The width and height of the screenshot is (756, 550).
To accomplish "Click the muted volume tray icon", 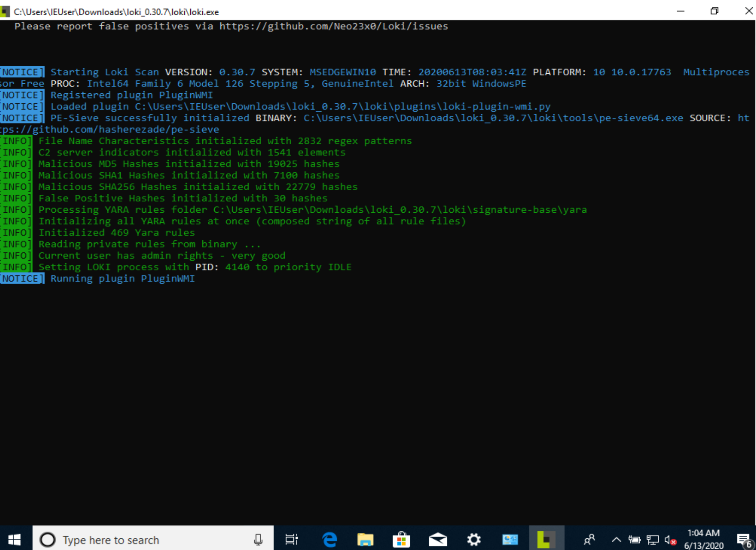I will coord(670,540).
